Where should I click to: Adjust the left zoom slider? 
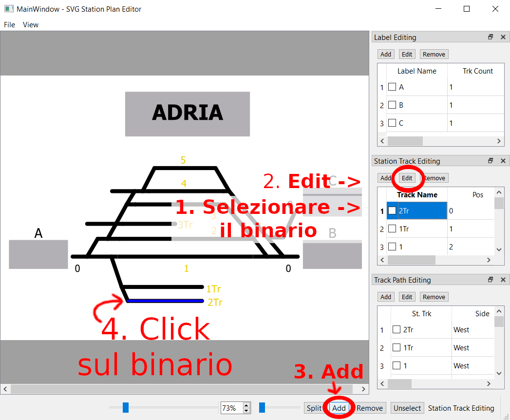[126, 408]
